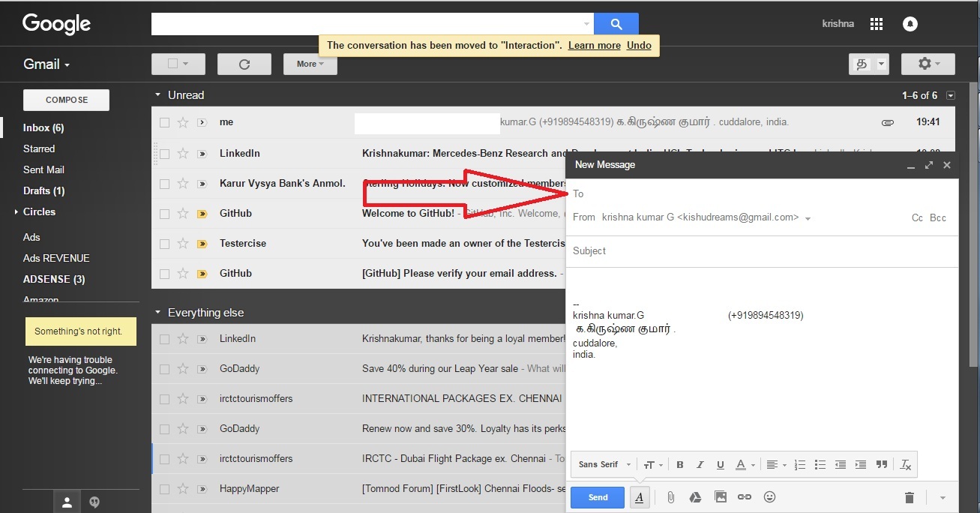Discard the draft with the trash icon

pyautogui.click(x=909, y=496)
